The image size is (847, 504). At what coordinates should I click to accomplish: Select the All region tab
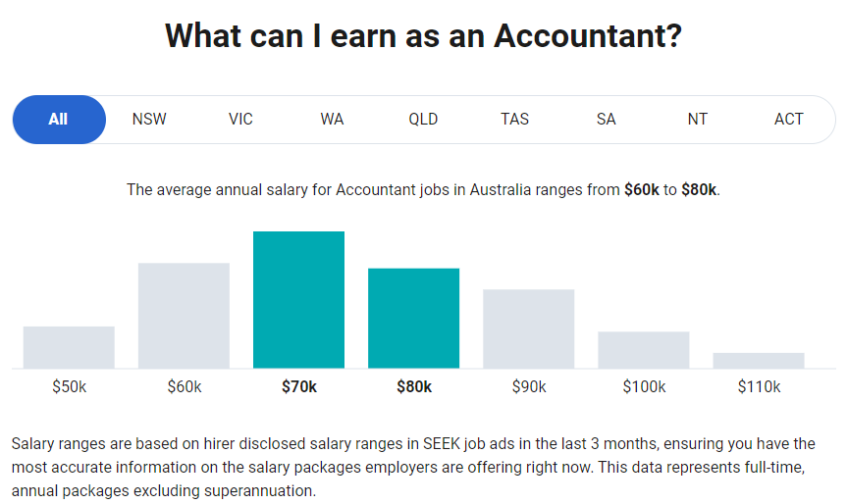[x=59, y=120]
